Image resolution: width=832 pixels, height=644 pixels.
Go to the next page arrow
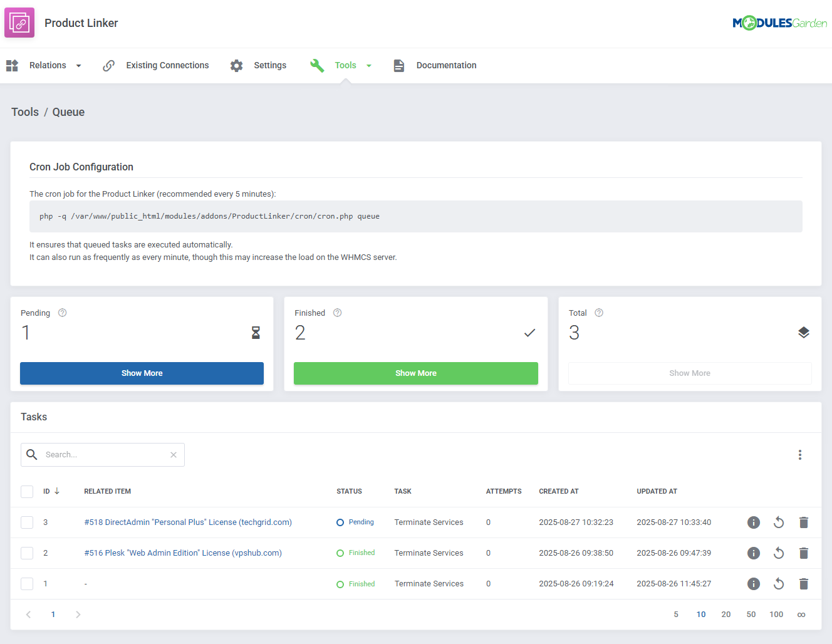tap(78, 615)
